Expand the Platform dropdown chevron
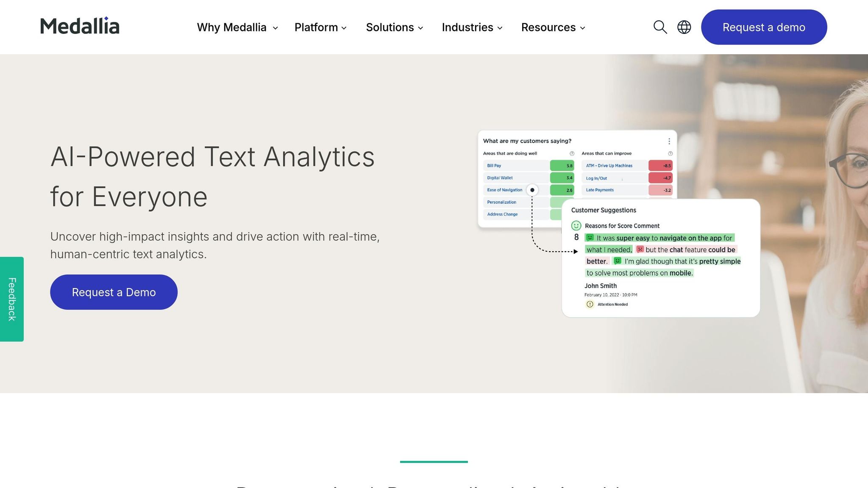Viewport: 868px width, 488px height. pyautogui.click(x=344, y=28)
